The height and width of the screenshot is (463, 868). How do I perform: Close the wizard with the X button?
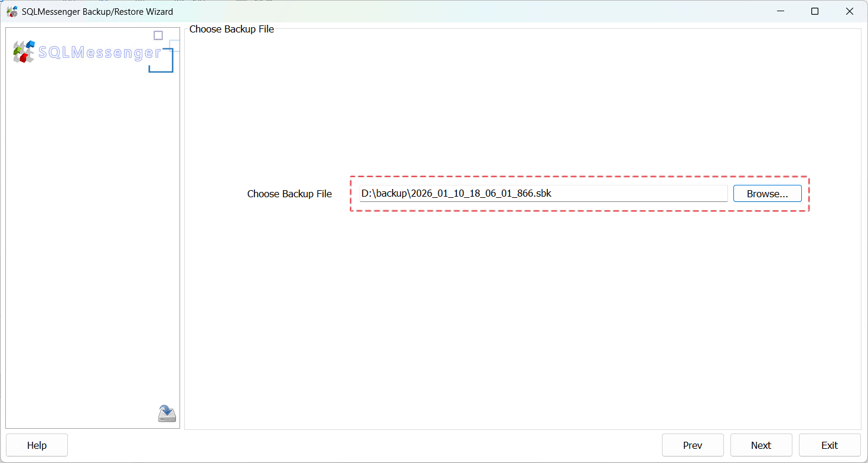[x=850, y=11]
